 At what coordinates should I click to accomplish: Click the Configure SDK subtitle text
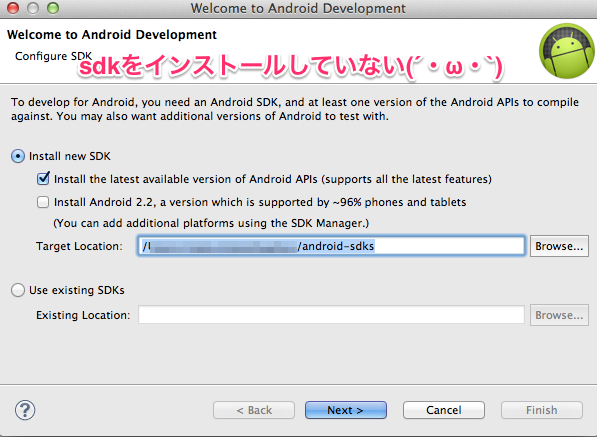pos(53,56)
